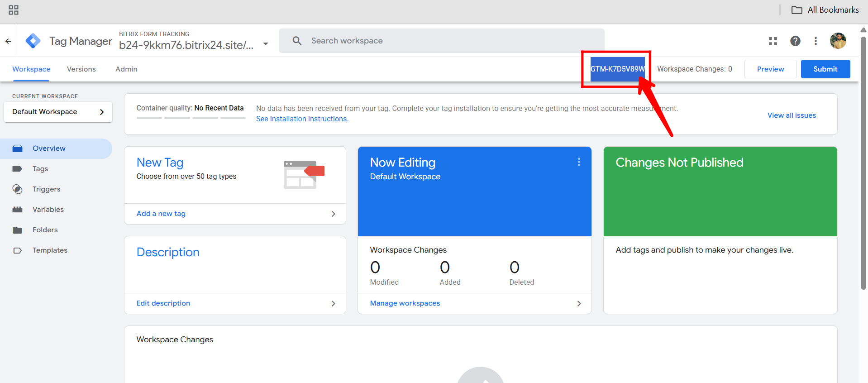Click View all issues link
Screen dimensions: 868x383
pos(792,115)
